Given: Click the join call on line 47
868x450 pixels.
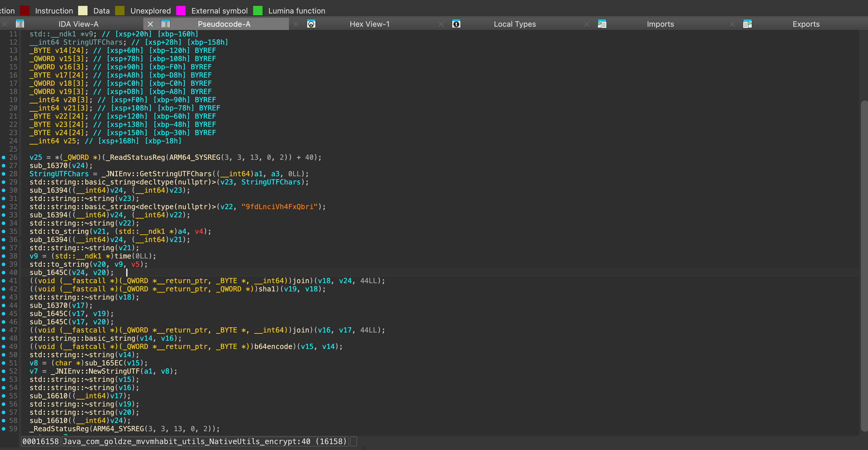Looking at the screenshot, I should [x=301, y=330].
